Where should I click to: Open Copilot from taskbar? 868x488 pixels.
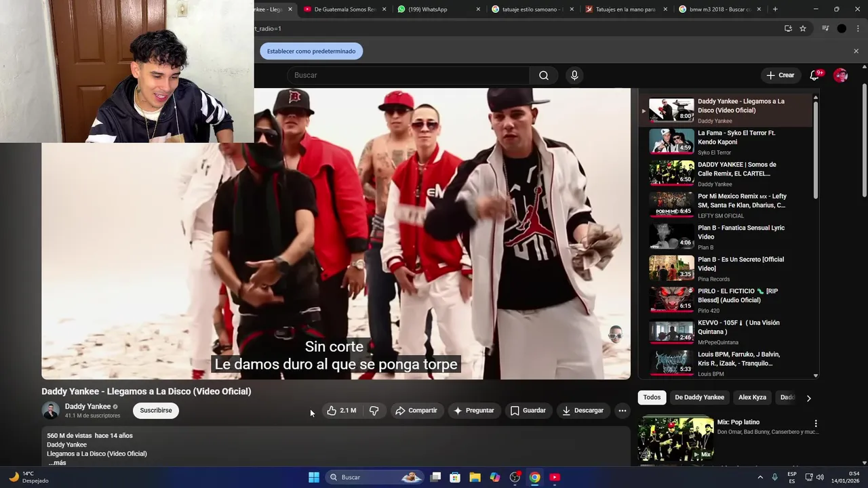(x=495, y=477)
